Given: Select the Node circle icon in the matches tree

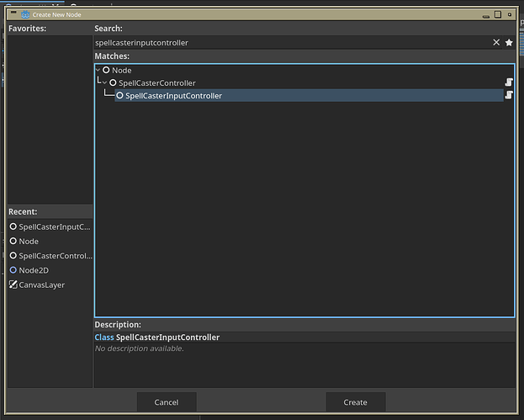Looking at the screenshot, I should point(106,70).
